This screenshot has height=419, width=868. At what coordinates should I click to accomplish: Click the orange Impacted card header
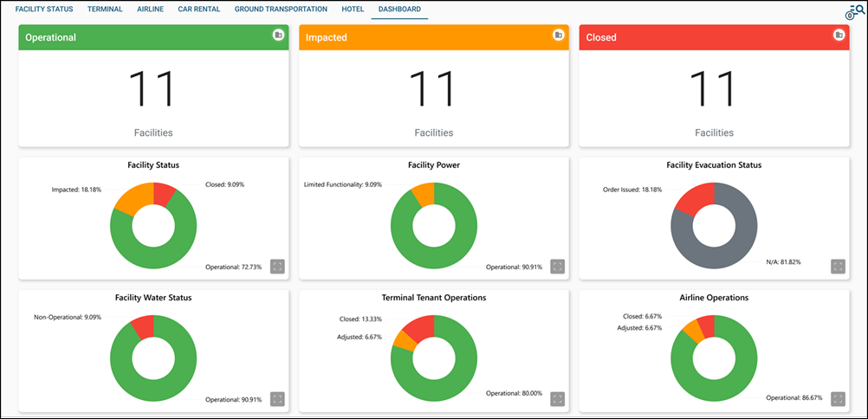(x=416, y=38)
